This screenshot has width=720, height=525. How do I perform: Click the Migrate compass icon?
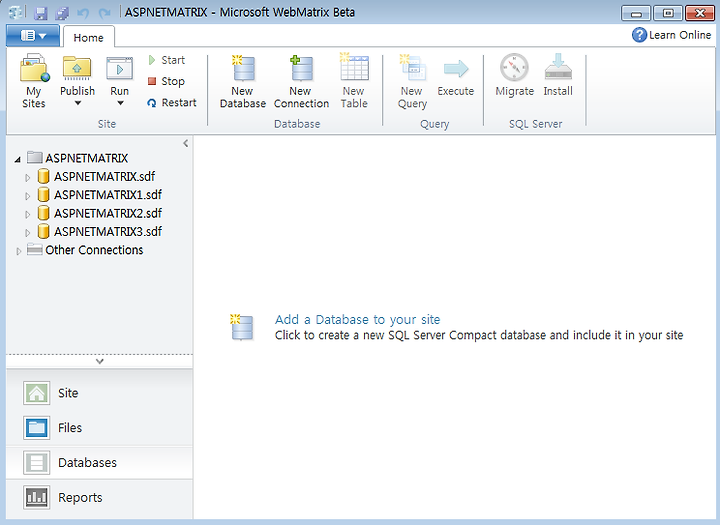[514, 67]
